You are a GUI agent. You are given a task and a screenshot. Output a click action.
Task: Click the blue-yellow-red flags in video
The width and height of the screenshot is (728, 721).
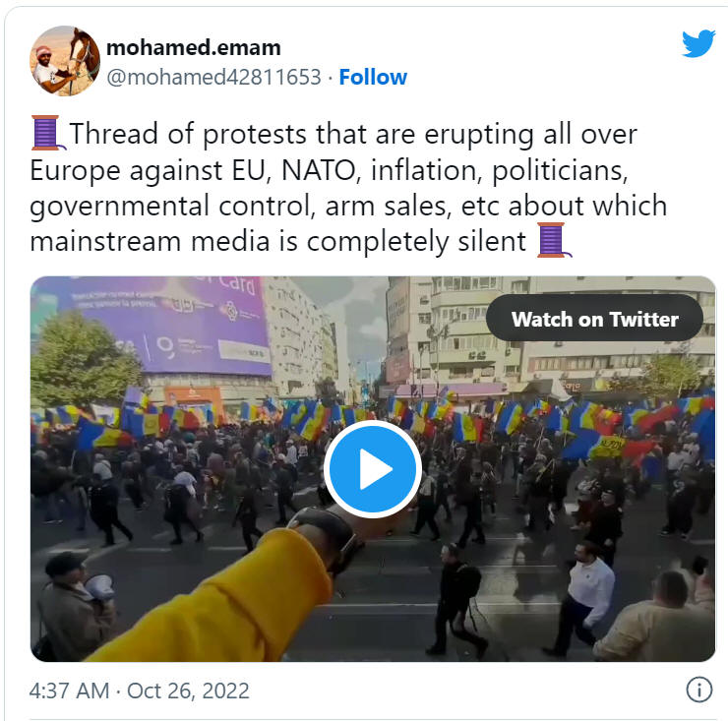372,420
